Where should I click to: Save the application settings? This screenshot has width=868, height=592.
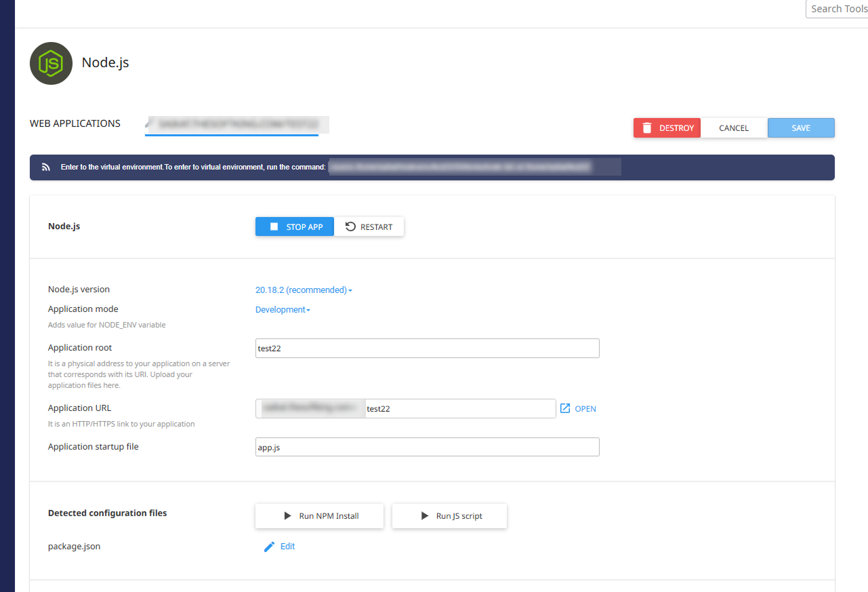point(801,128)
